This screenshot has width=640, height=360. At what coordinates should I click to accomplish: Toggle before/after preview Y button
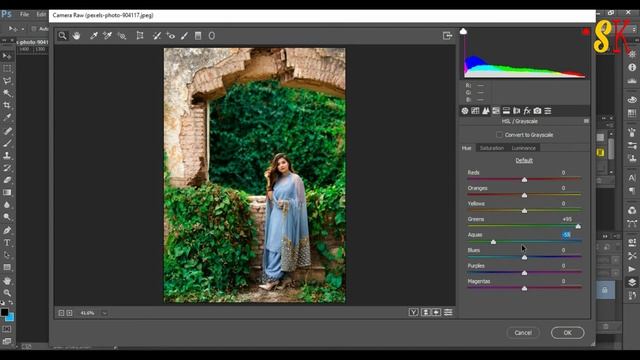click(413, 312)
